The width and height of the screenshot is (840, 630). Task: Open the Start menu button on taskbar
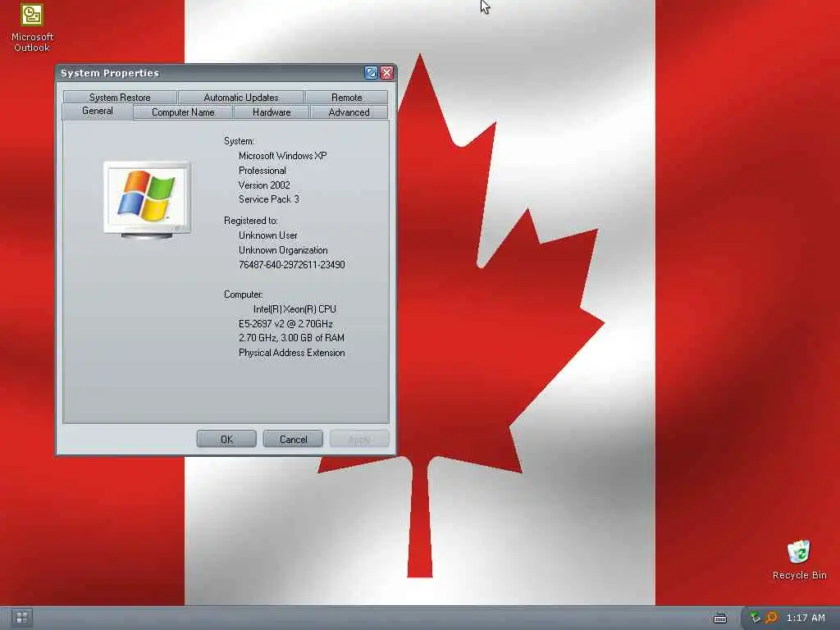[x=22, y=618]
